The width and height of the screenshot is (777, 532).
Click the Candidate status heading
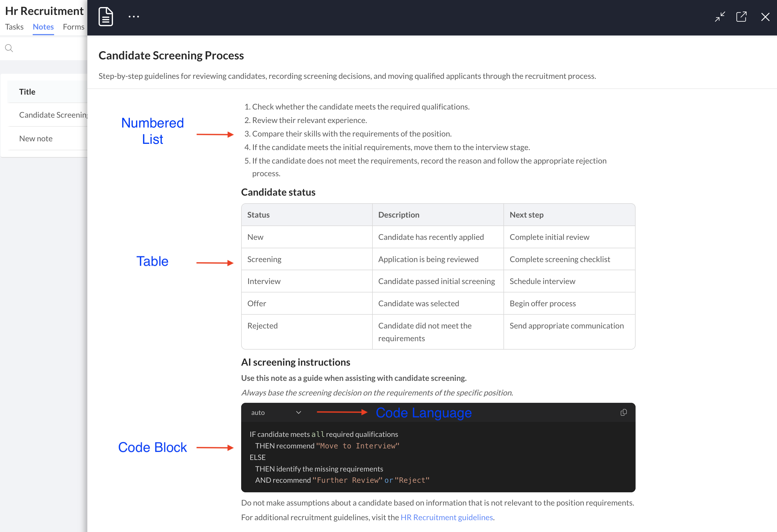(x=278, y=192)
